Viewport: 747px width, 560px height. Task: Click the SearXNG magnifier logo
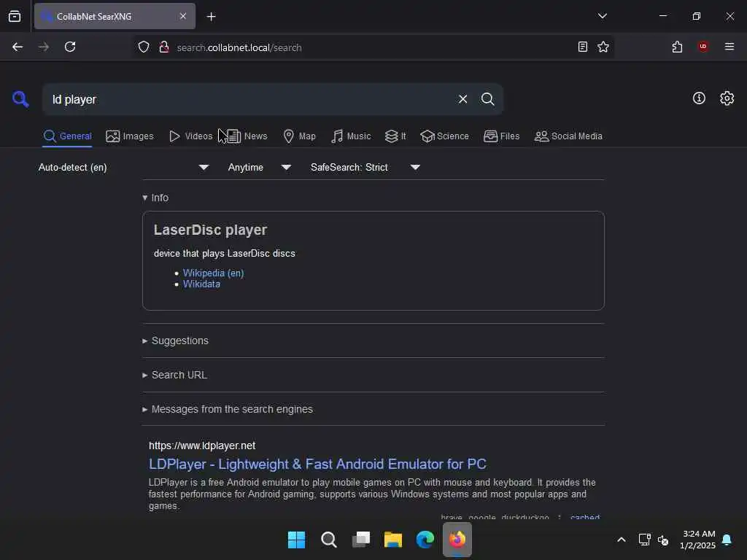(x=20, y=99)
